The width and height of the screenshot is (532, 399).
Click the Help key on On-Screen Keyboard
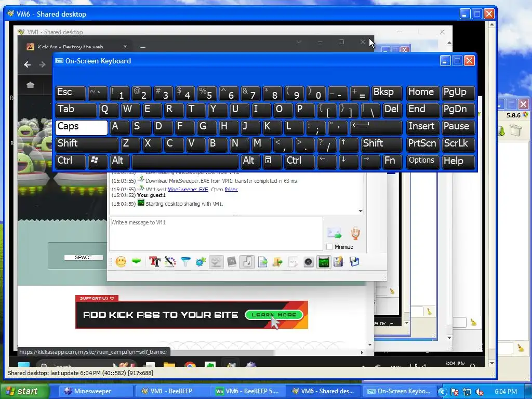[x=458, y=162]
